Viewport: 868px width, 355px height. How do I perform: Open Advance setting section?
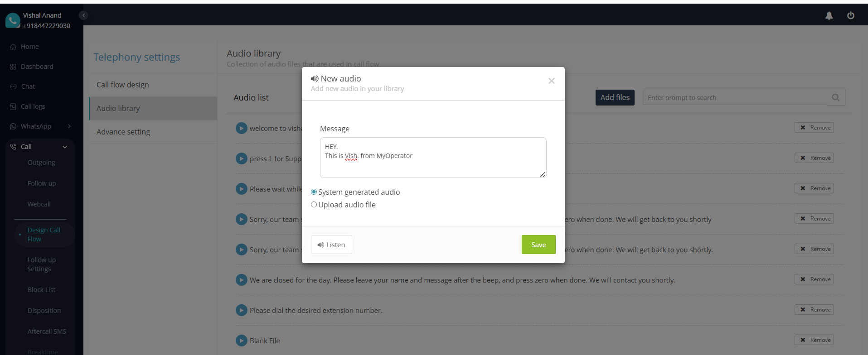(123, 132)
